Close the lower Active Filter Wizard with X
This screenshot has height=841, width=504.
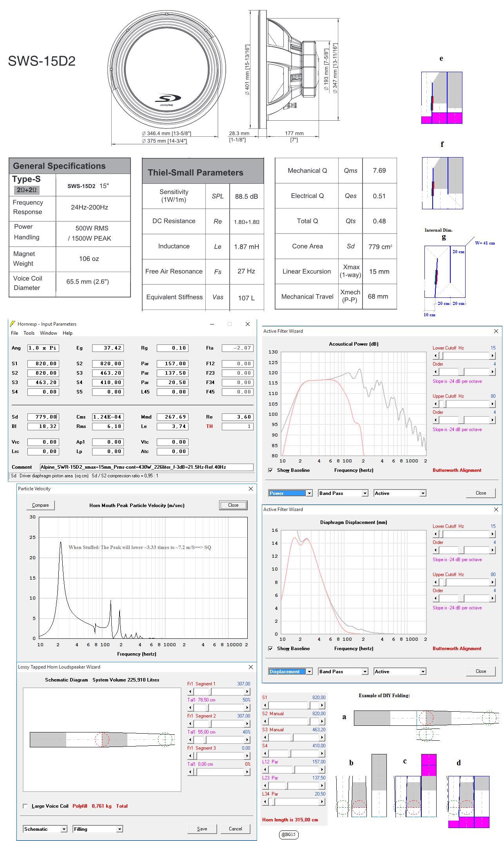[496, 509]
